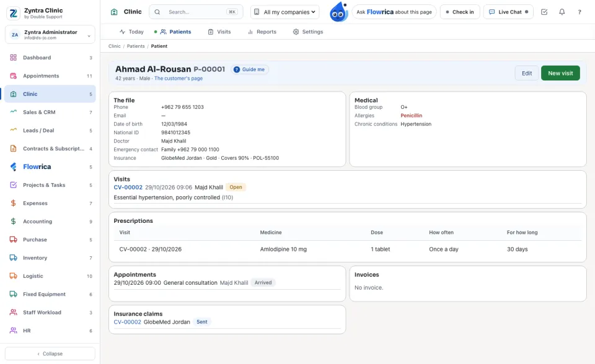Open the Staff Workload people icon
595x364 pixels.
pyautogui.click(x=13, y=313)
